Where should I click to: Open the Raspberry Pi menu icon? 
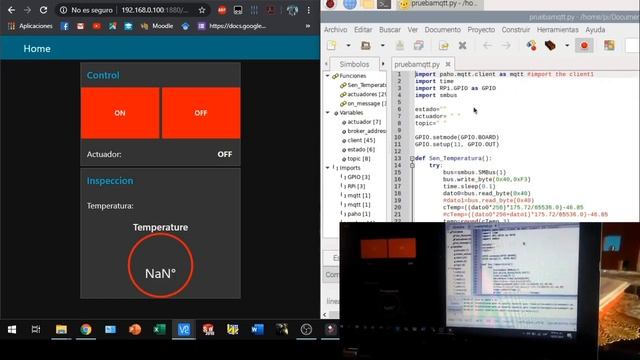(x=331, y=4)
